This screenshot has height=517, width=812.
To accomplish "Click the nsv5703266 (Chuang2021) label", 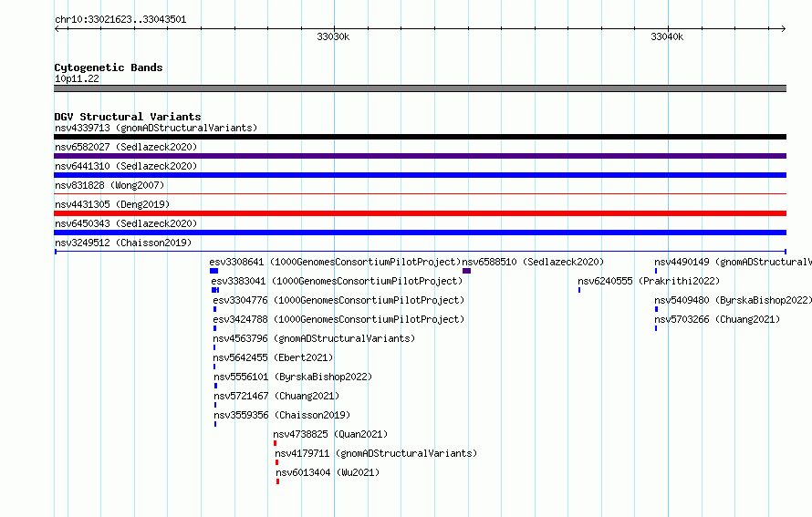I will [x=717, y=319].
